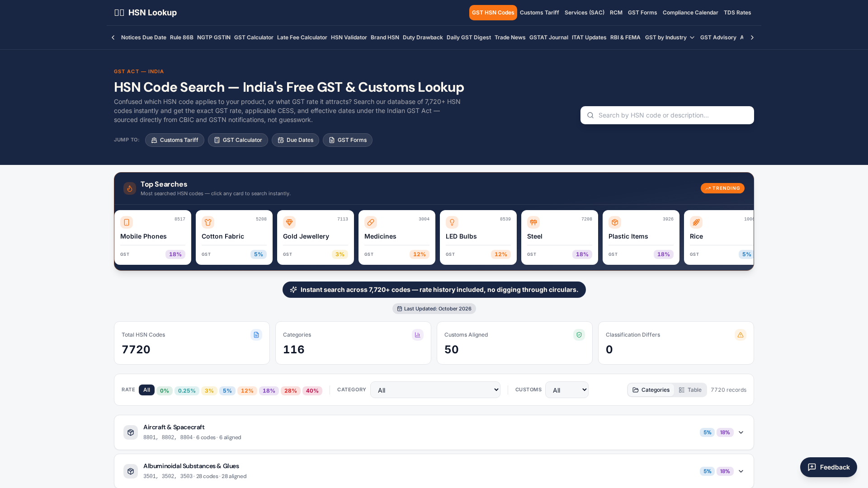Select the All rate filter
Viewport: 868px width, 488px height.
click(x=146, y=390)
